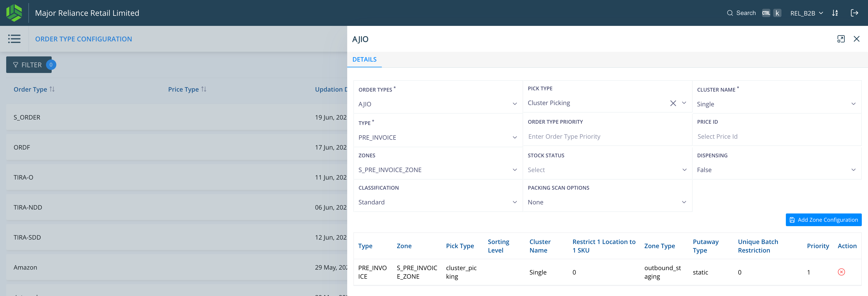868x296 pixels.
Task: Click the filter count badge 0
Action: click(x=51, y=65)
